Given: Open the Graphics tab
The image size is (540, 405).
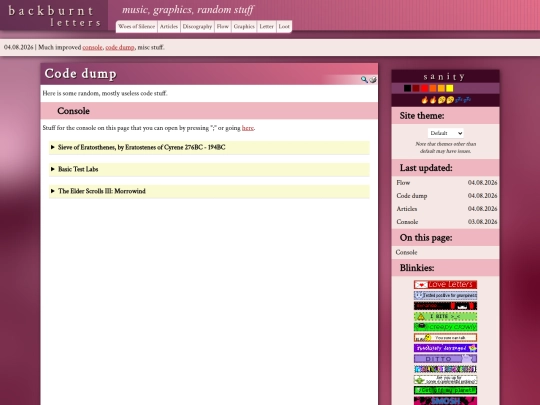Looking at the screenshot, I should pos(244,27).
